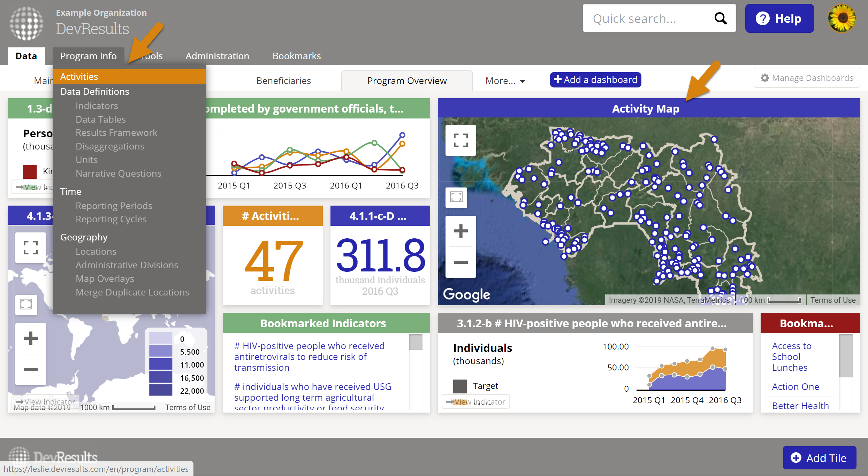Screen dimensions: 868x476
Task: Click the gray Target legend swatch
Action: click(x=460, y=386)
